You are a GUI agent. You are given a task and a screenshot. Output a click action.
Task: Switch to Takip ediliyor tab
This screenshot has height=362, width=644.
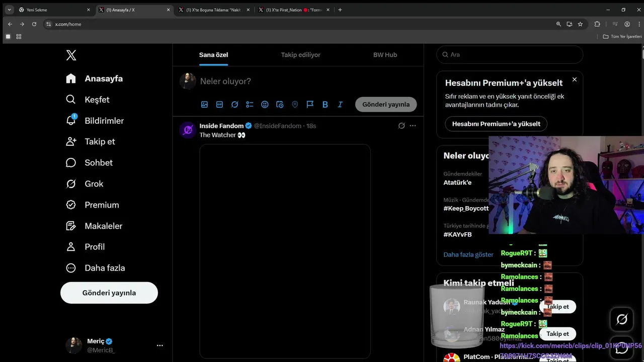300,55
